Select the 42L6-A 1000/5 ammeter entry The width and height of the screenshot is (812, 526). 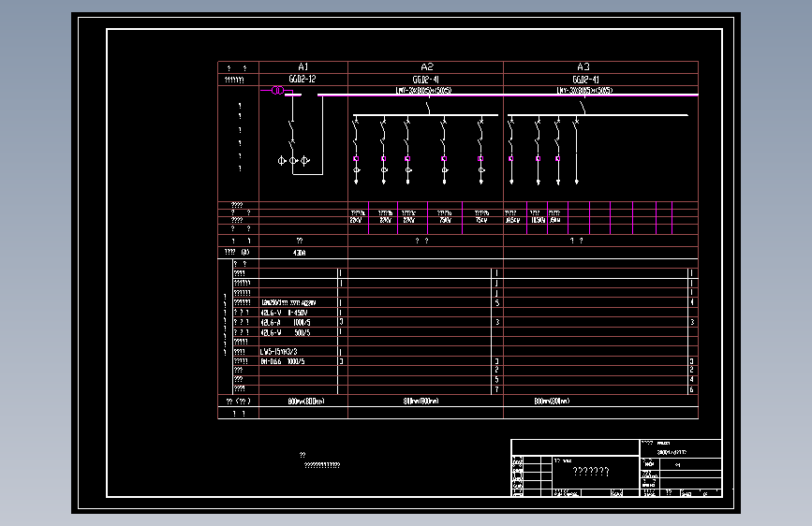click(x=286, y=323)
